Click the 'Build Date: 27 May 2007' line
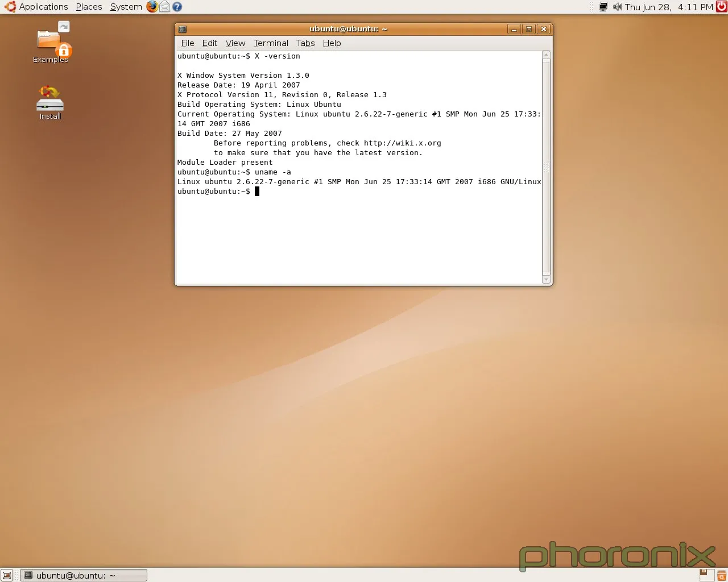Screen dimensions: 728x582 [230, 134]
